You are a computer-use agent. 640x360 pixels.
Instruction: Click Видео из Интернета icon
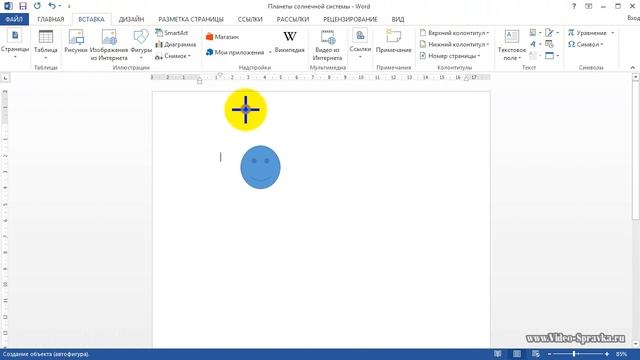point(328,45)
